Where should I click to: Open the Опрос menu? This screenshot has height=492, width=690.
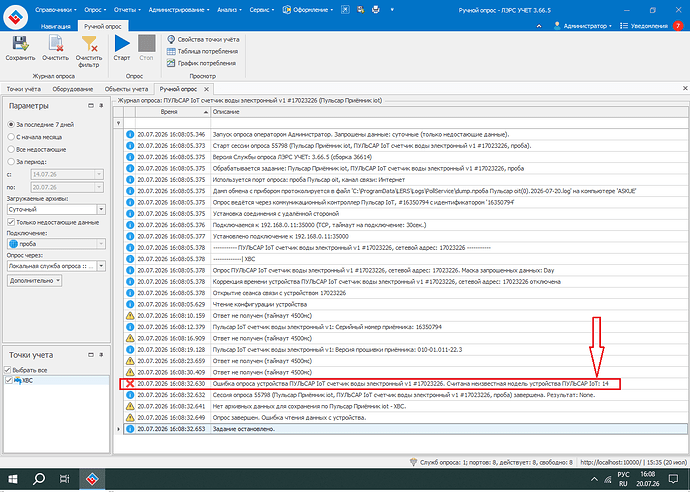(x=95, y=10)
